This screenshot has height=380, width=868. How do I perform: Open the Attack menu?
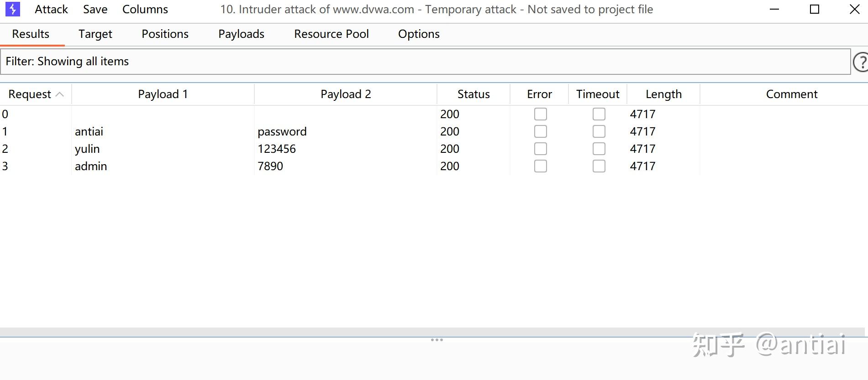(x=51, y=9)
